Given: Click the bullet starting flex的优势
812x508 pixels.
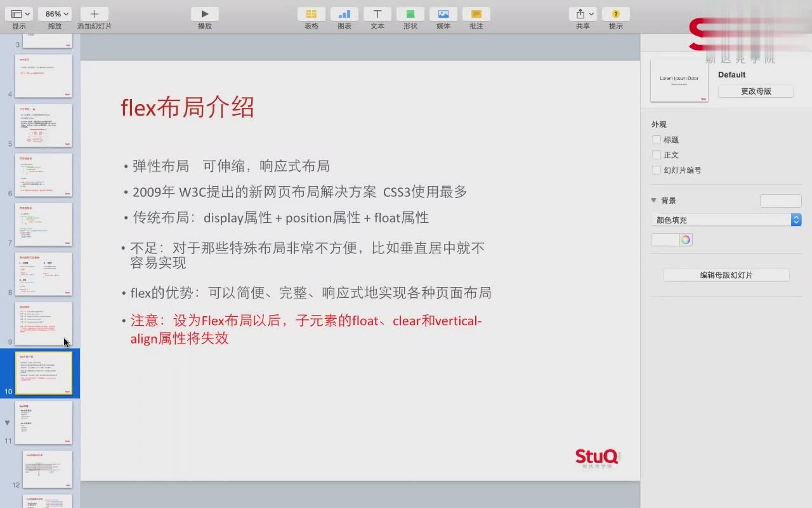Looking at the screenshot, I should (311, 293).
